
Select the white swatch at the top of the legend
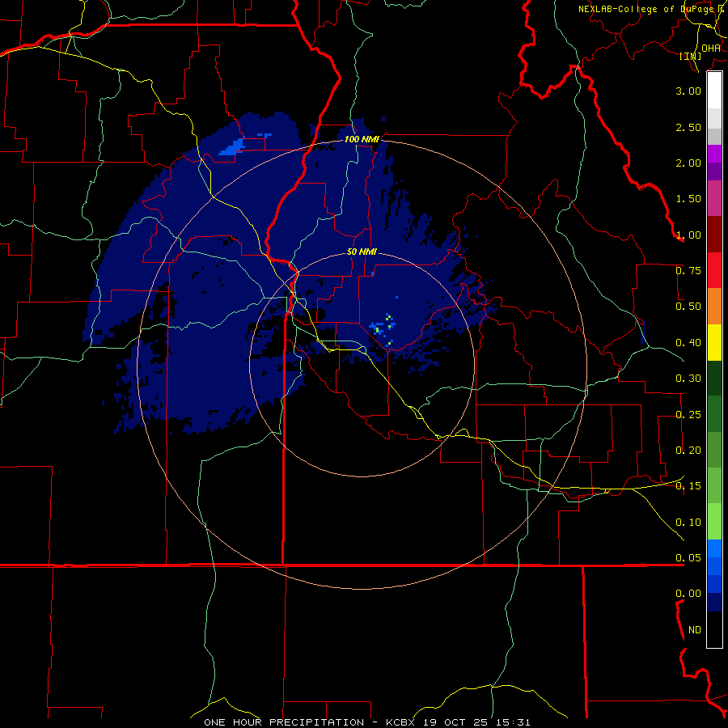pos(714,91)
